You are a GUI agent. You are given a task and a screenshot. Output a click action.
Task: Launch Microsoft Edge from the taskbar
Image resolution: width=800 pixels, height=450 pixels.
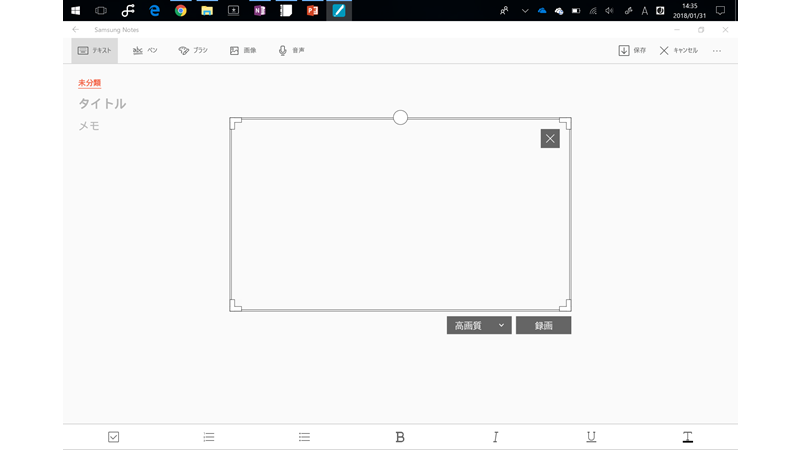tap(154, 11)
